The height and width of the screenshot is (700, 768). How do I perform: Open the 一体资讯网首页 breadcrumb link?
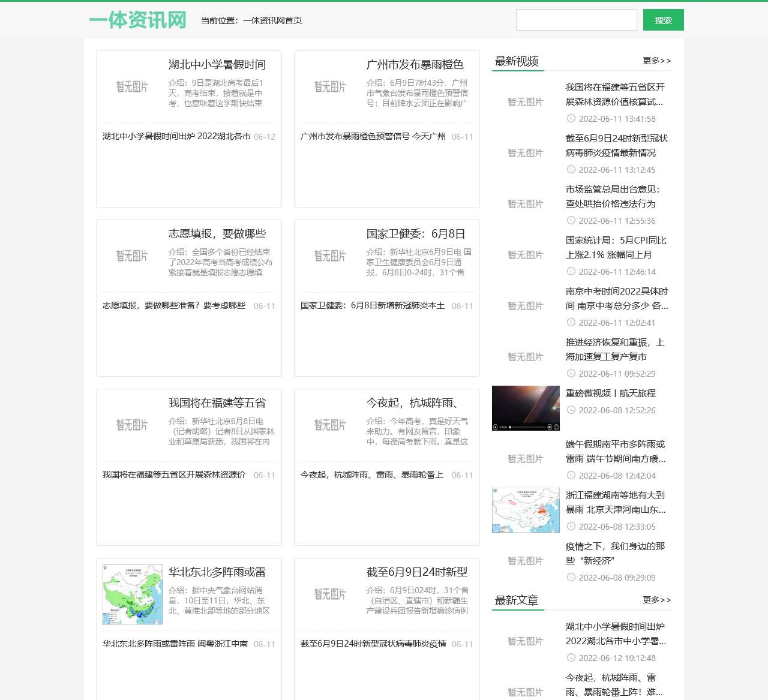click(272, 20)
